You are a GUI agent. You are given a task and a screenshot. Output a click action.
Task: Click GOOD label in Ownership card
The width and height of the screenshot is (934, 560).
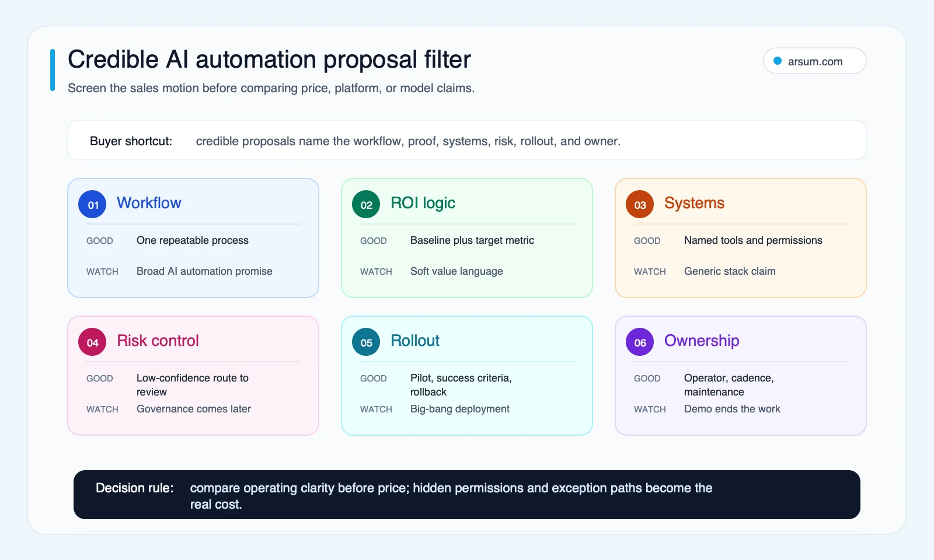[x=647, y=379]
